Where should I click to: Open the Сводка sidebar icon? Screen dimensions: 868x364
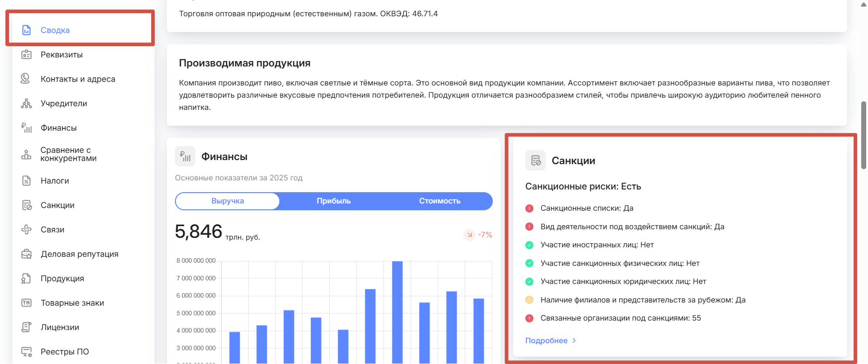(27, 30)
